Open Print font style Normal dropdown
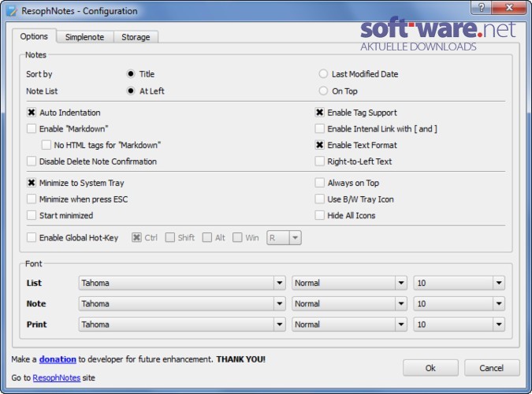 point(349,324)
